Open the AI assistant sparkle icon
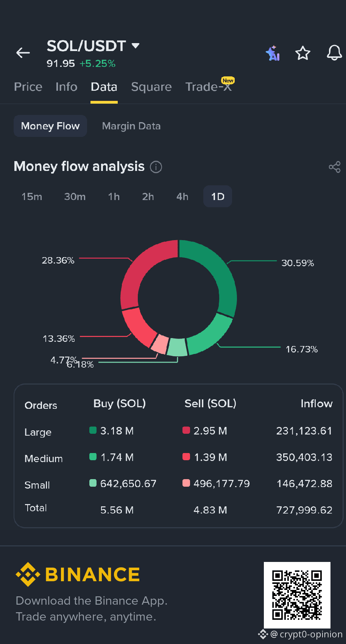346x644 pixels. tap(273, 53)
